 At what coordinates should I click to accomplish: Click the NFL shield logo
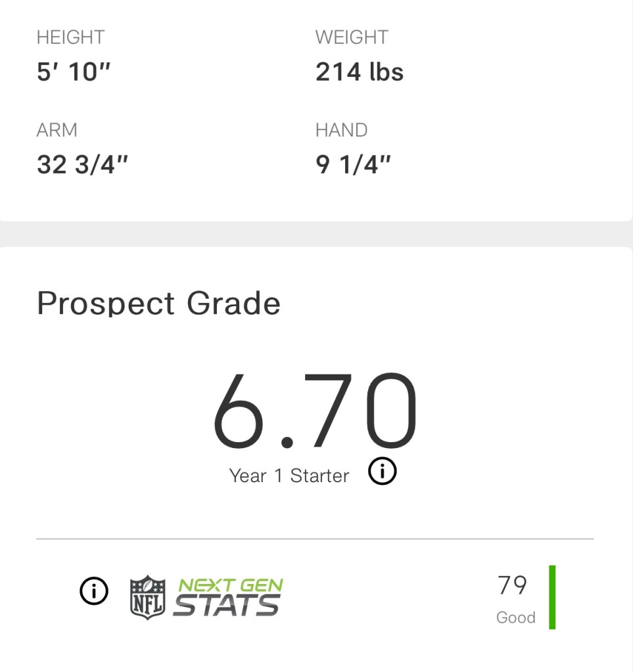tap(147, 596)
